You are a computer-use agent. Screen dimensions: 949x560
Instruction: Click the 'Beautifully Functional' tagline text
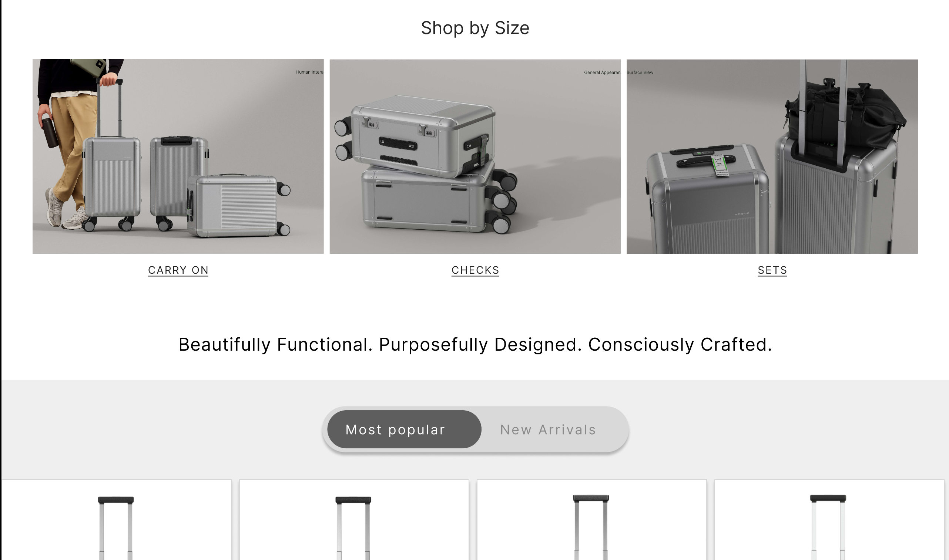point(475,344)
